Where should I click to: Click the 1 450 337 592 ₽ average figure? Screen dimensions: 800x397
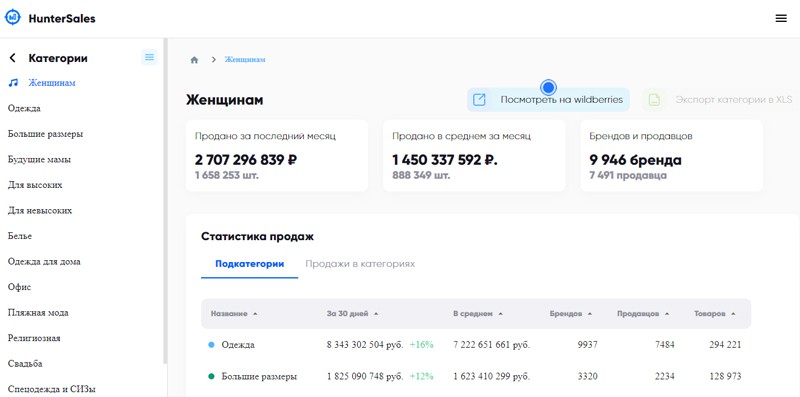tap(445, 160)
